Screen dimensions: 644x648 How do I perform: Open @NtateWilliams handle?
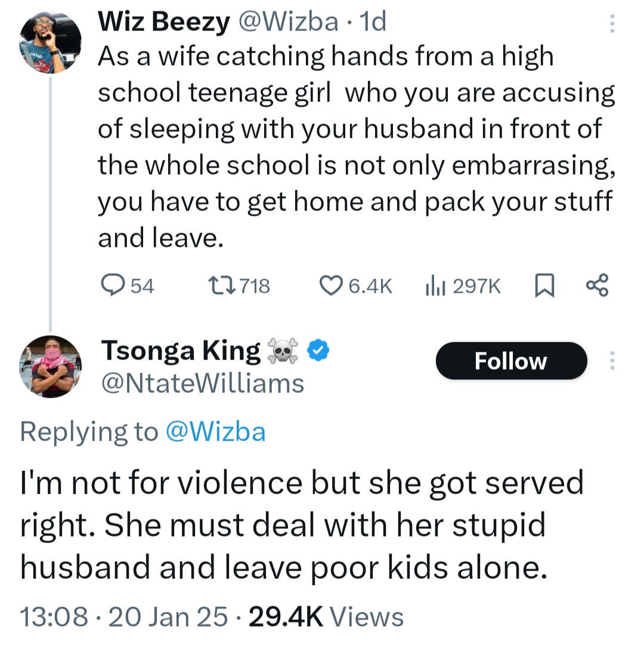pos(202,383)
